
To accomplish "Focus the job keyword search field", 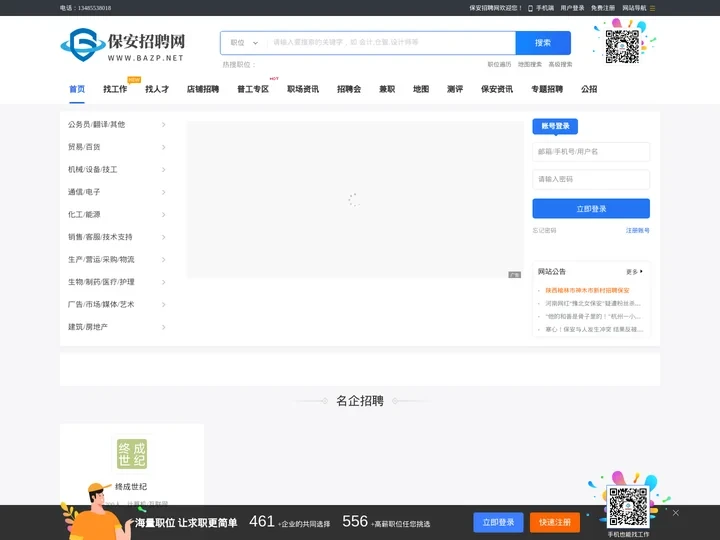I will (x=390, y=43).
